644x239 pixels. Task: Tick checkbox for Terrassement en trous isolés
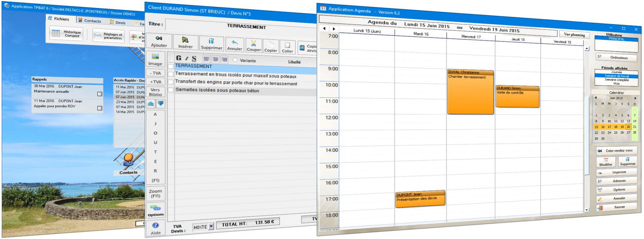coord(170,74)
